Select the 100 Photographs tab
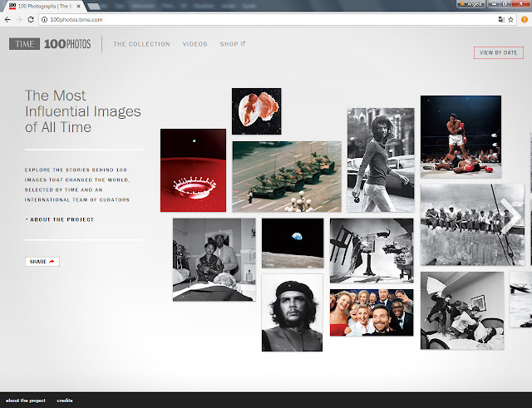The width and height of the screenshot is (532, 408). pos(44,6)
